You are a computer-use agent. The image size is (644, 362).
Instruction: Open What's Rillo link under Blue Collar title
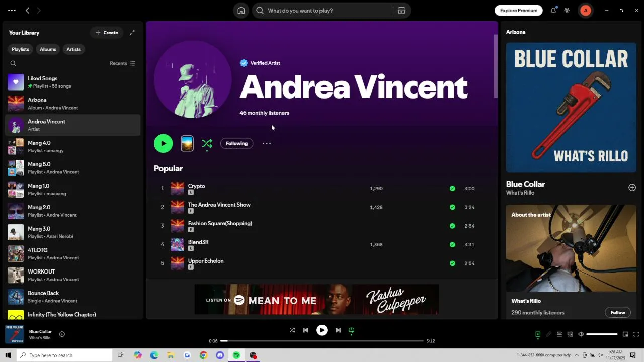pos(520,193)
